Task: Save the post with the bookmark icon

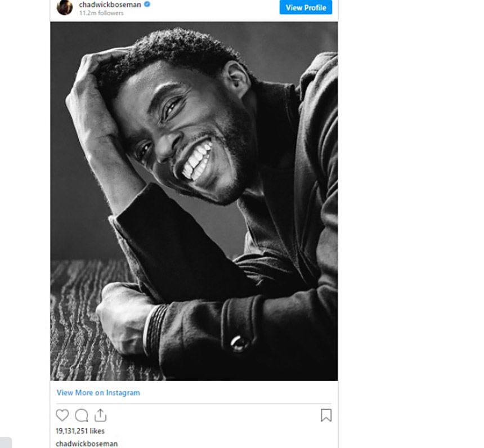Action: click(326, 415)
